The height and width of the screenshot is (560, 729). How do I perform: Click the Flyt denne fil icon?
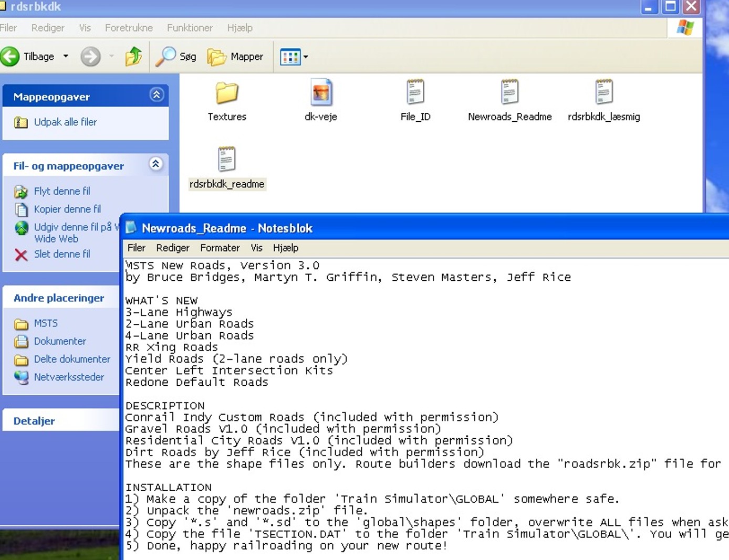[21, 192]
